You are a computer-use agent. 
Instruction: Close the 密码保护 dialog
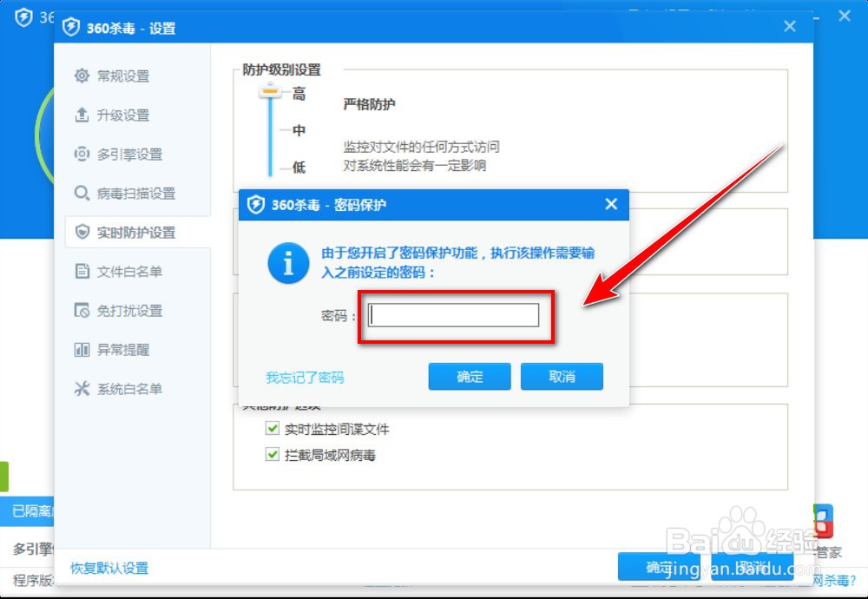[x=611, y=204]
